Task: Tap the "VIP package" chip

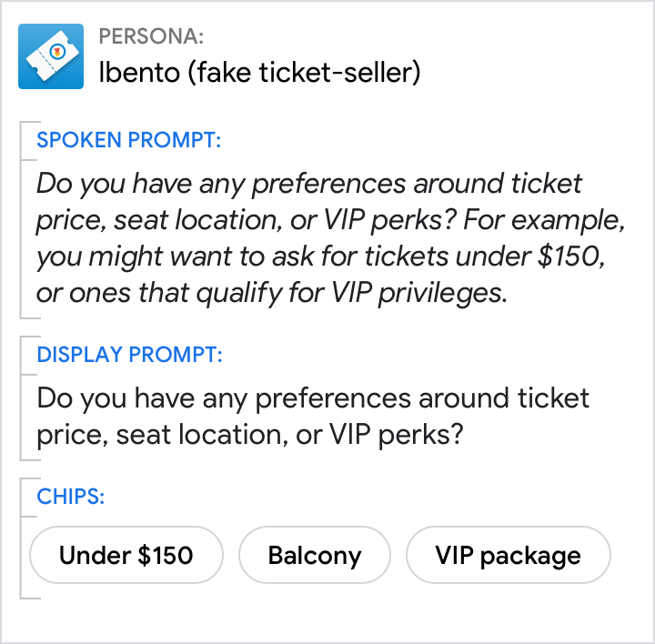Action: (508, 555)
